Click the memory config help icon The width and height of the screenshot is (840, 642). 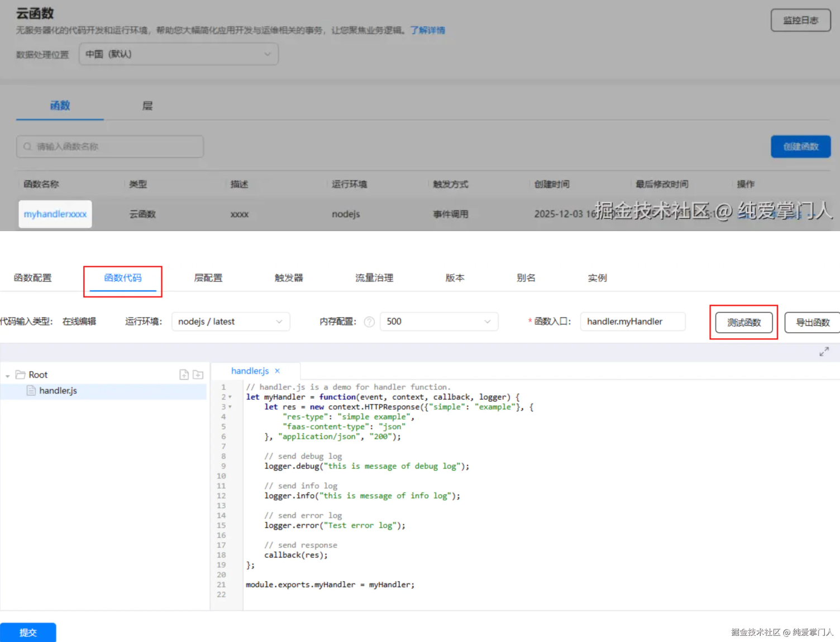[x=369, y=322]
